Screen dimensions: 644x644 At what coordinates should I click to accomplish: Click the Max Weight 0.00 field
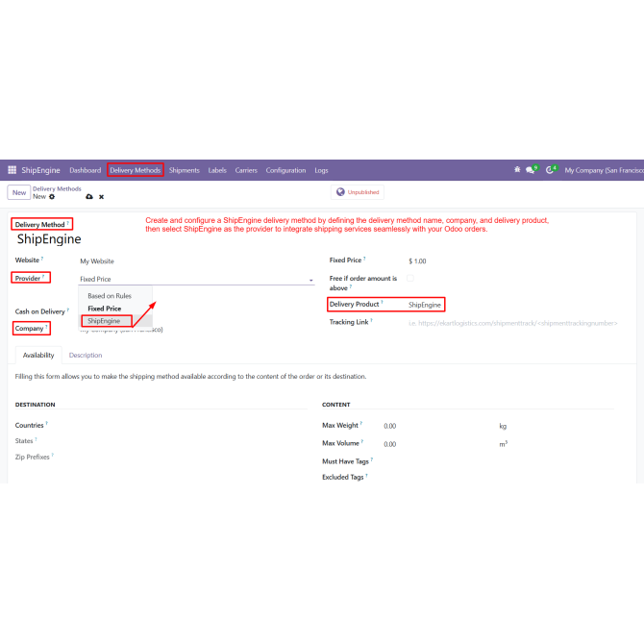(x=390, y=426)
